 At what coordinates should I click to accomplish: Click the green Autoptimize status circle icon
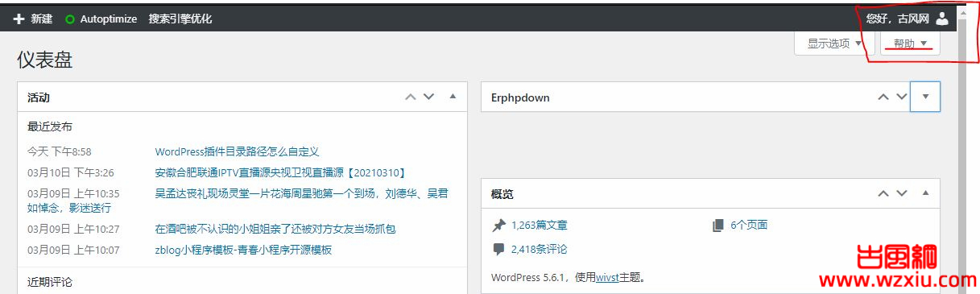[x=70, y=19]
